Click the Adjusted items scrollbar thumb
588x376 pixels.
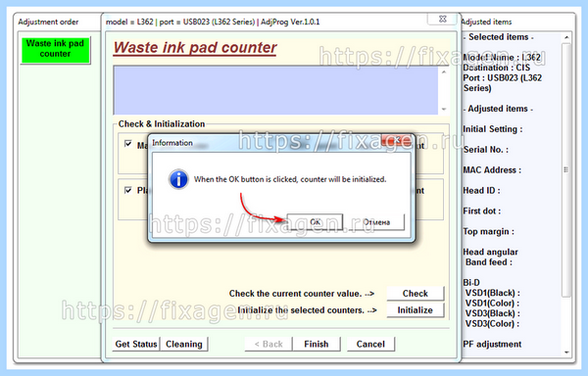pos(566,169)
